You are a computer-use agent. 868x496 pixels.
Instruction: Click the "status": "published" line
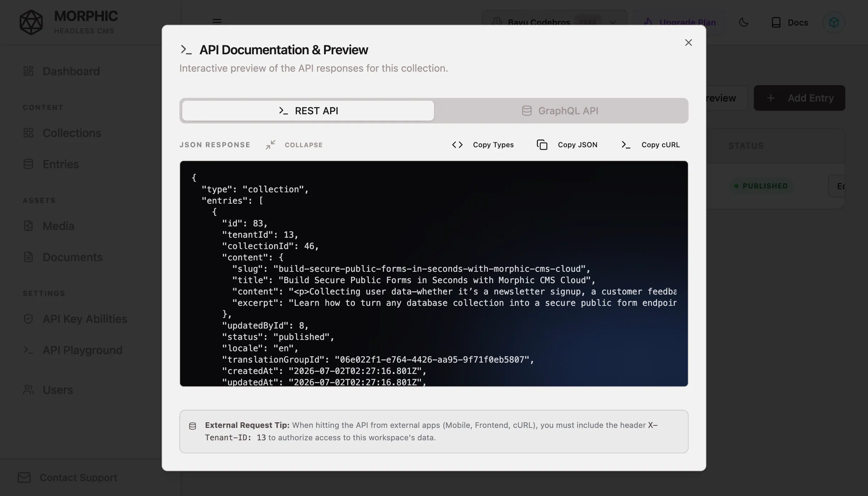point(278,337)
